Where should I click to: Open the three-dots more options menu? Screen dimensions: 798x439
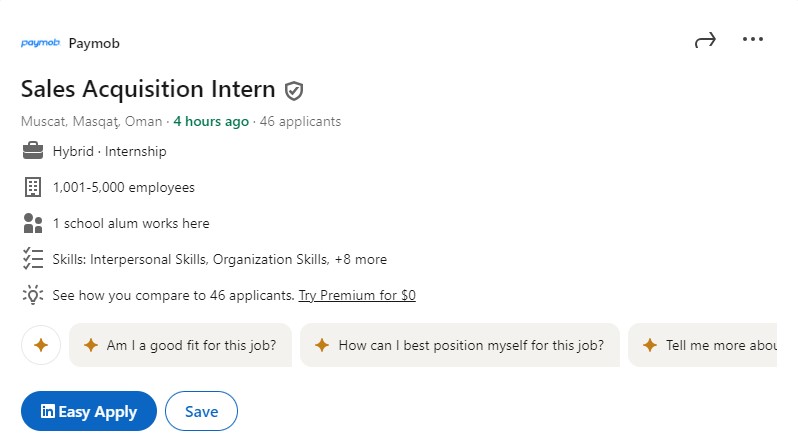point(753,39)
